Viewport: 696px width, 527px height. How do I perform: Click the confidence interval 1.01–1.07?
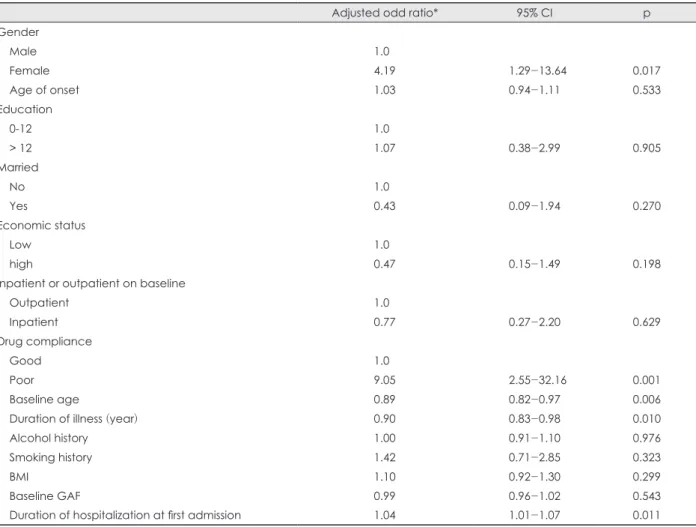coord(534,515)
